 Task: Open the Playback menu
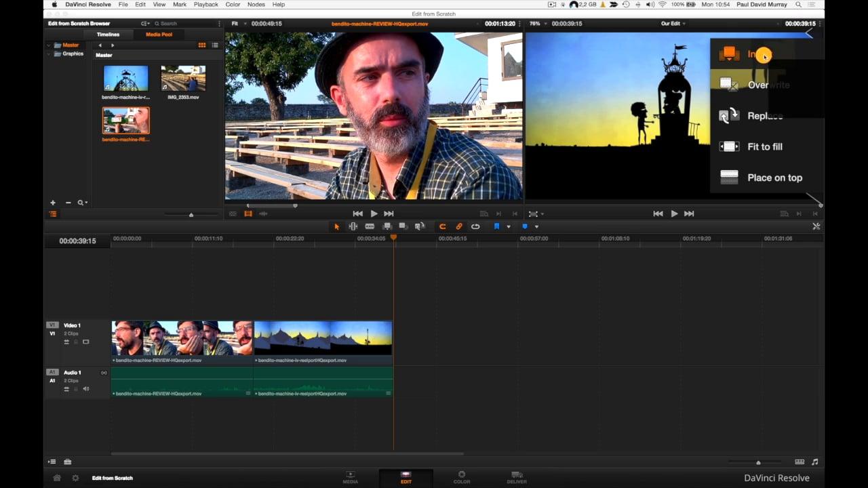click(205, 5)
